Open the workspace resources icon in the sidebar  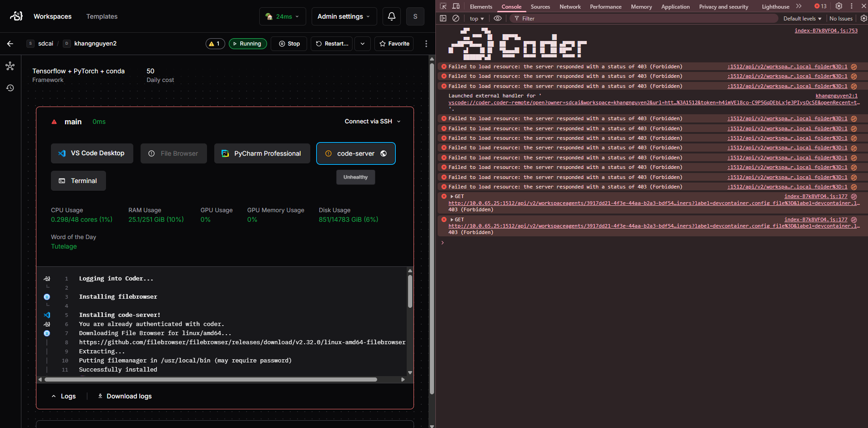(x=10, y=66)
